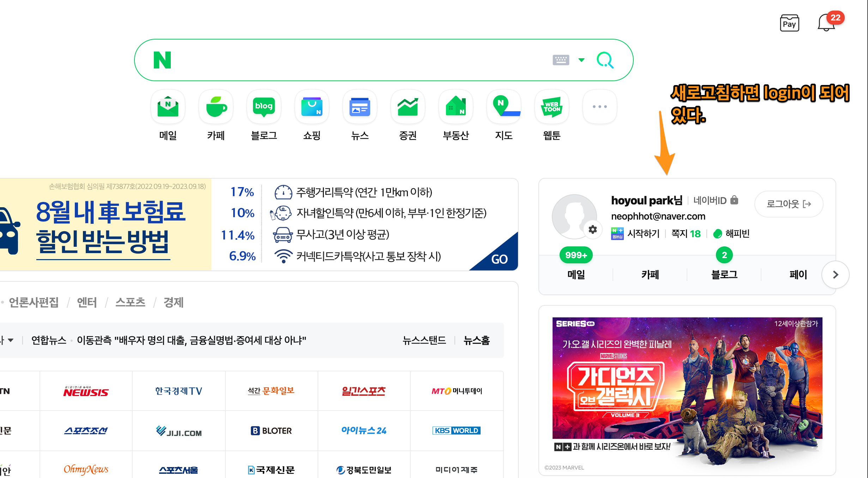868x478 pixels.
Task: Select the 증권 stocks icon
Action: coord(408,107)
